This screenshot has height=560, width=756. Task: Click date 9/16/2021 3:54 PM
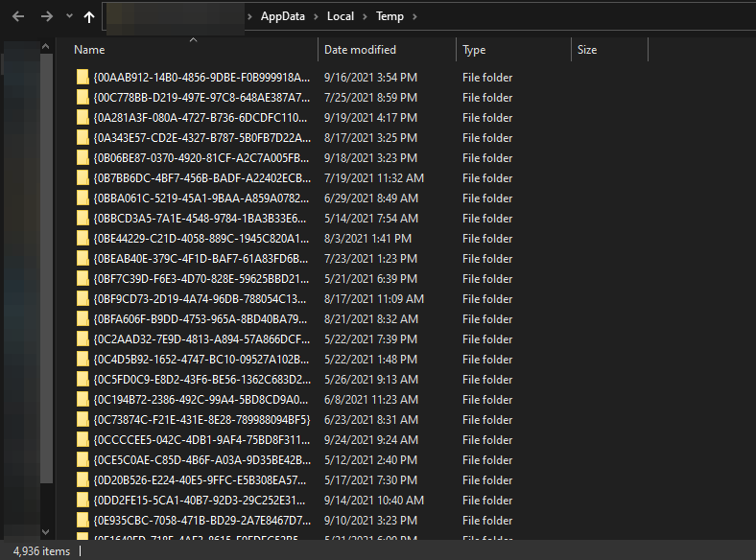coord(370,78)
